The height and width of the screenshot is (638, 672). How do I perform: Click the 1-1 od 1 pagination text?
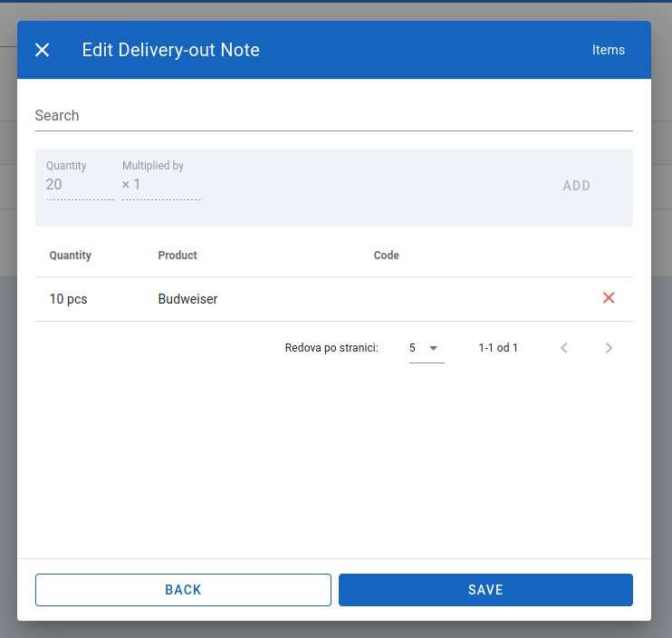[498, 348]
